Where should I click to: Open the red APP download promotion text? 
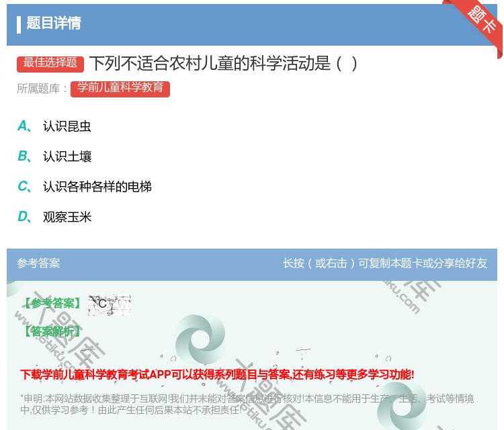tap(217, 375)
